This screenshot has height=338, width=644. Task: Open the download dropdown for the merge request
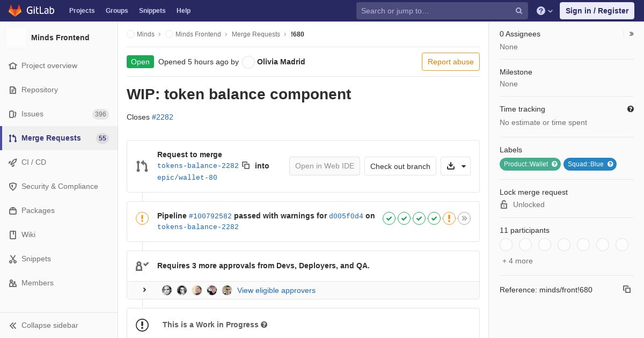coord(456,166)
